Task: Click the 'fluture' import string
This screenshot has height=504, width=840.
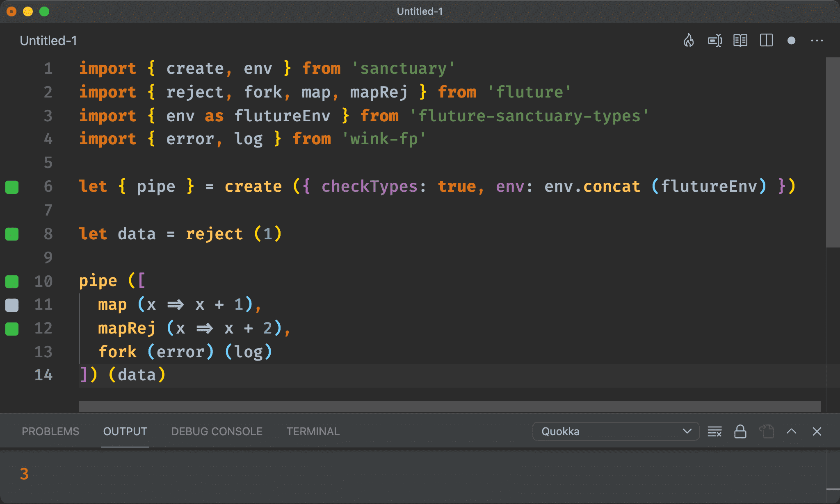Action: 529,92
